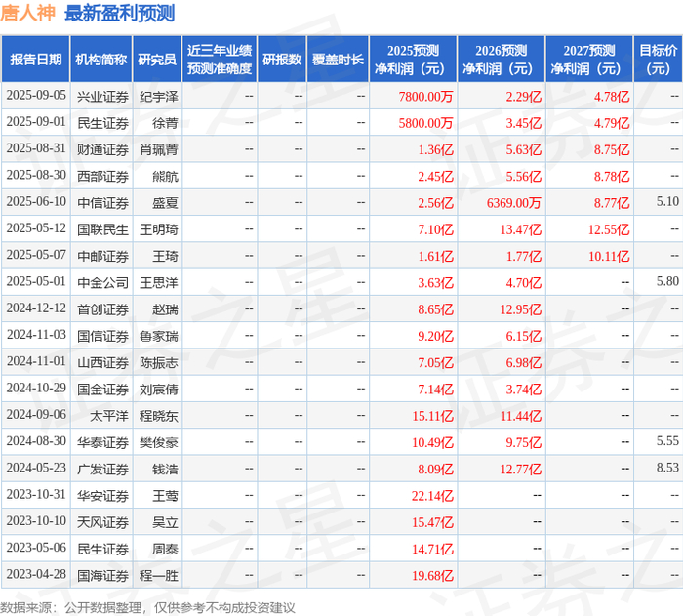The width and height of the screenshot is (683, 616).
Task: Select researcher 肖珮菁
Action: [x=158, y=149]
